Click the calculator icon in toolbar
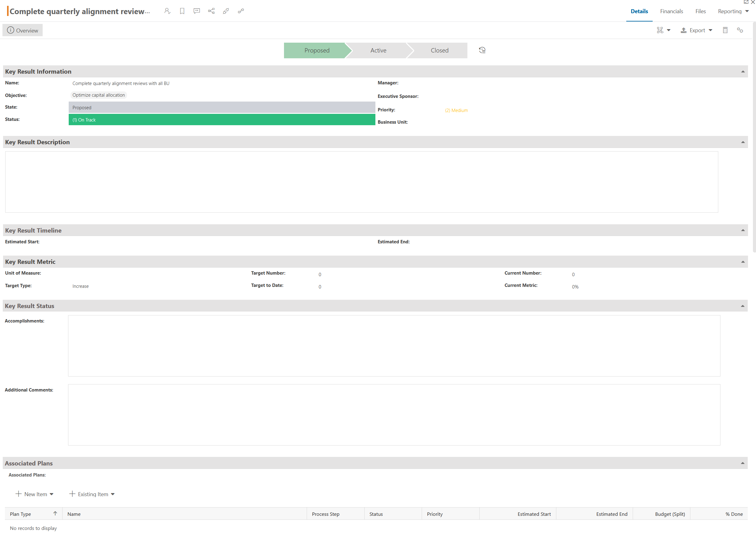The height and width of the screenshot is (552, 756). (725, 30)
